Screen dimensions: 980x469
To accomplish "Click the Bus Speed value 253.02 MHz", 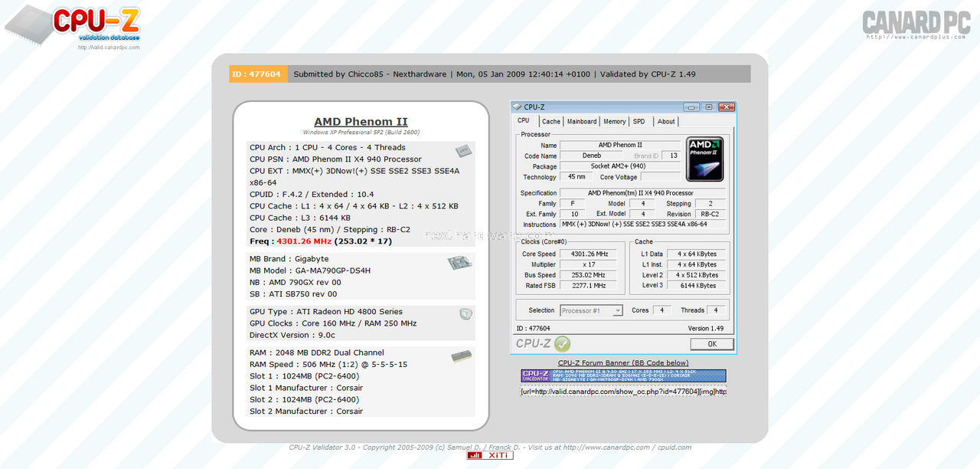I will click(x=589, y=275).
